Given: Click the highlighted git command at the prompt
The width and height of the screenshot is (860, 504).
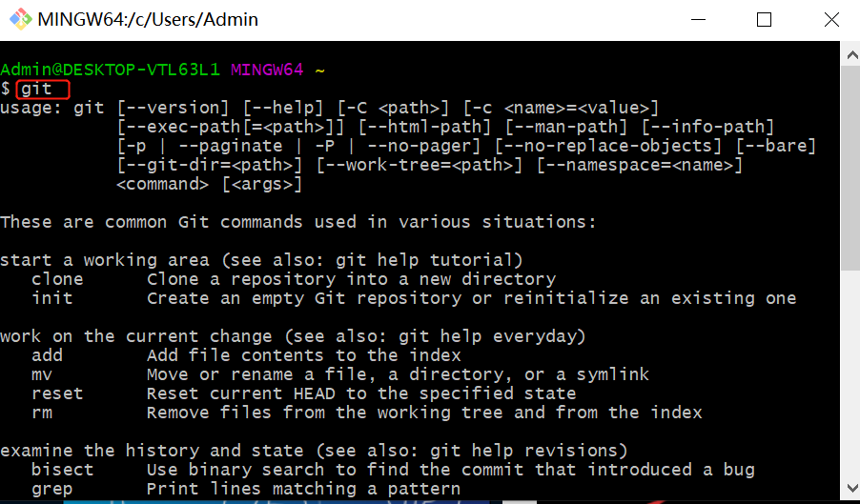Looking at the screenshot, I should 36,89.
